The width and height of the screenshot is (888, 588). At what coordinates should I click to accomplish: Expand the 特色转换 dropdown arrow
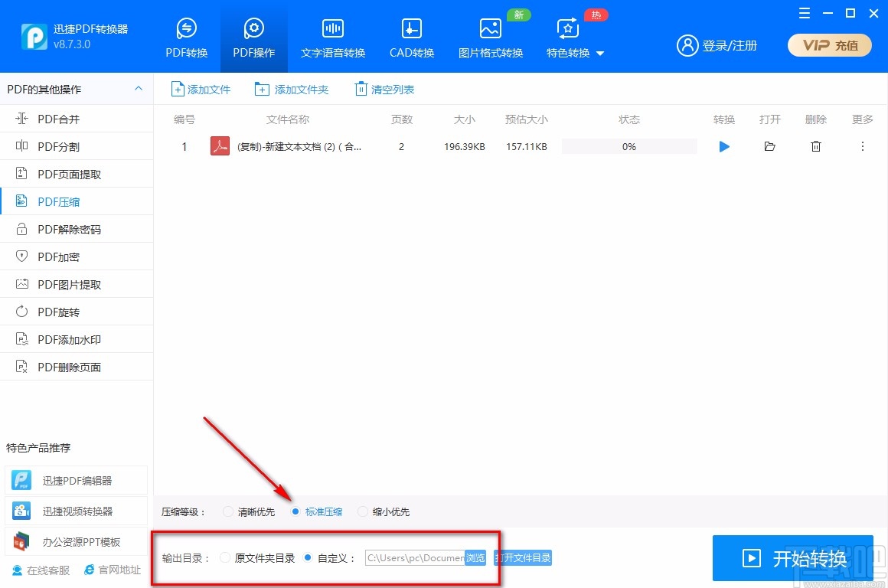click(600, 54)
